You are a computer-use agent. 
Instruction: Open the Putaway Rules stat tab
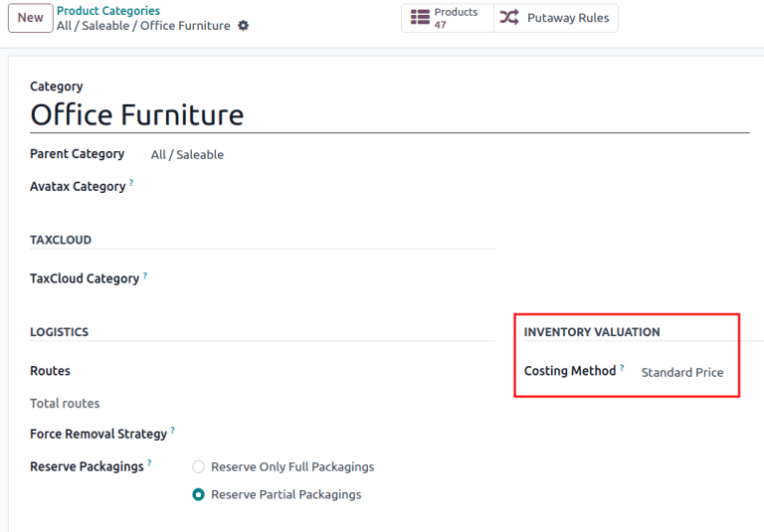[556, 18]
